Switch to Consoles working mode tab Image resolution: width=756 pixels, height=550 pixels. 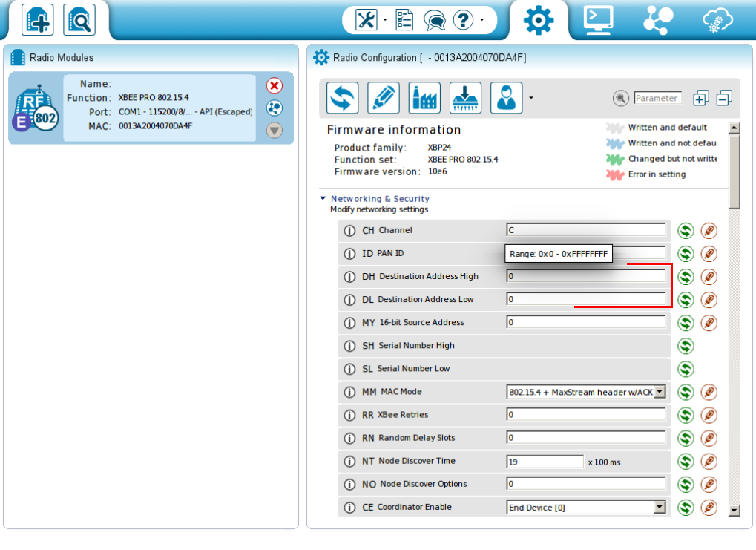(598, 20)
